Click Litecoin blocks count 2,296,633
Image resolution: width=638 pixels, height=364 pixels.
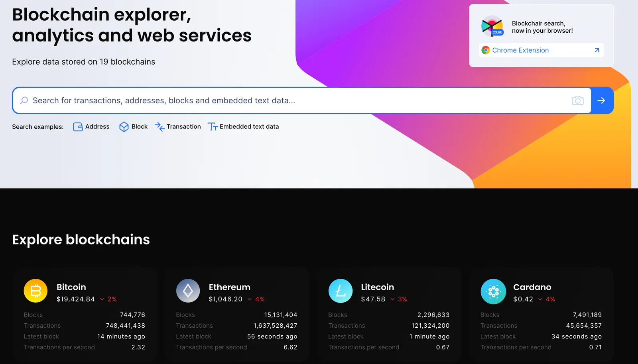coord(433,315)
